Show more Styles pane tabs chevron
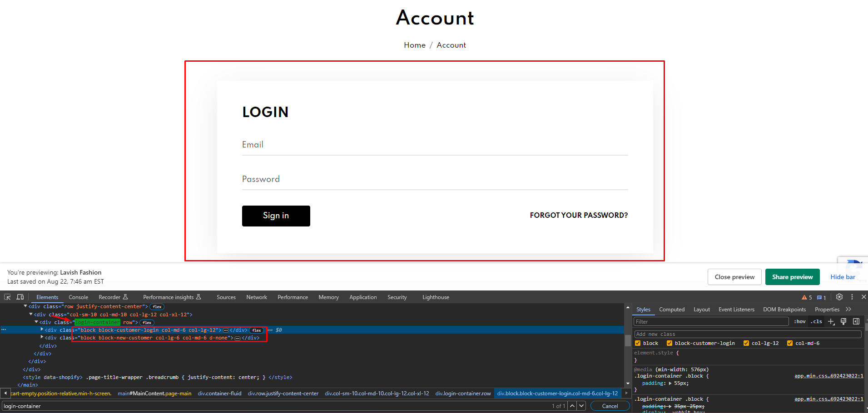Viewport: 868px width, 413px height. pyautogui.click(x=848, y=309)
